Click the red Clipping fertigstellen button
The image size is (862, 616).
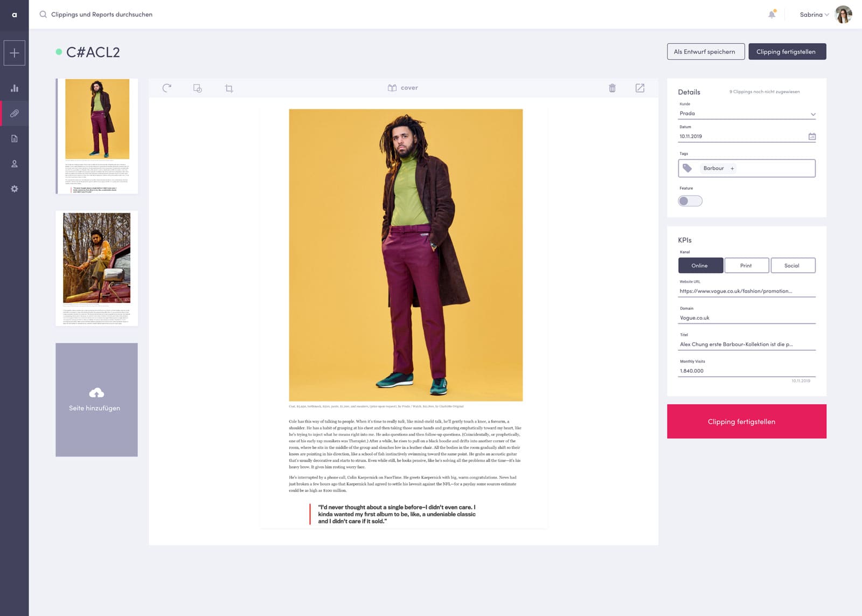pyautogui.click(x=747, y=421)
